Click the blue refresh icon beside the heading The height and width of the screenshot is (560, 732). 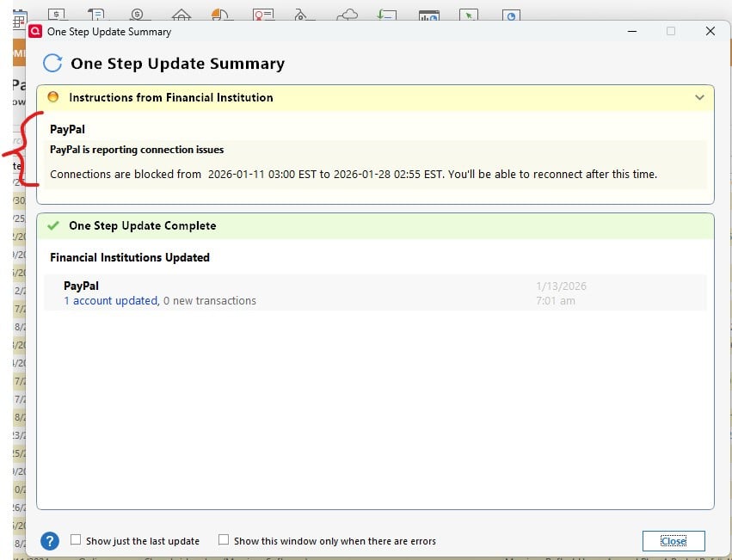(52, 63)
